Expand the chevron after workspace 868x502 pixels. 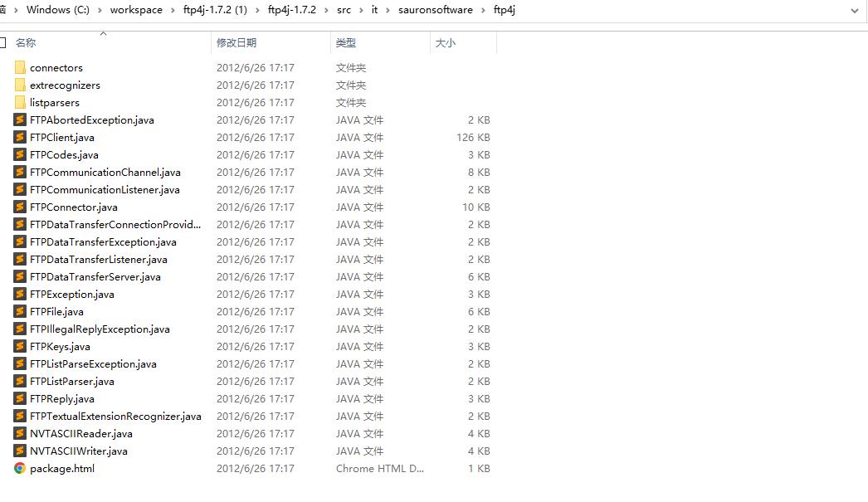(x=173, y=10)
